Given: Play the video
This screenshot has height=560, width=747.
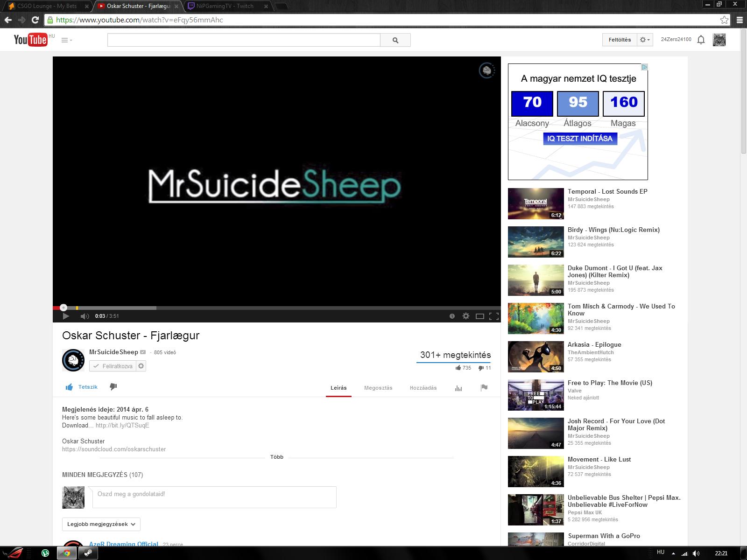Looking at the screenshot, I should click(x=66, y=316).
